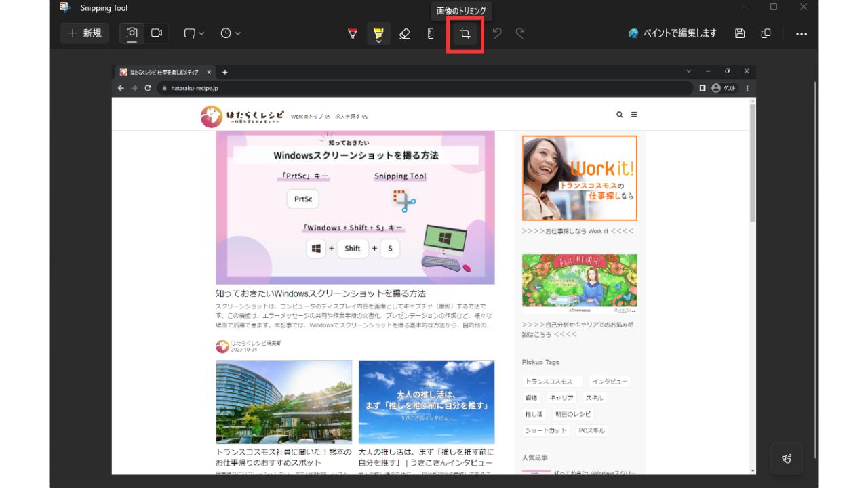Screen dimensions: 868x488
Task: Click the 資格 tag
Action: click(531, 398)
